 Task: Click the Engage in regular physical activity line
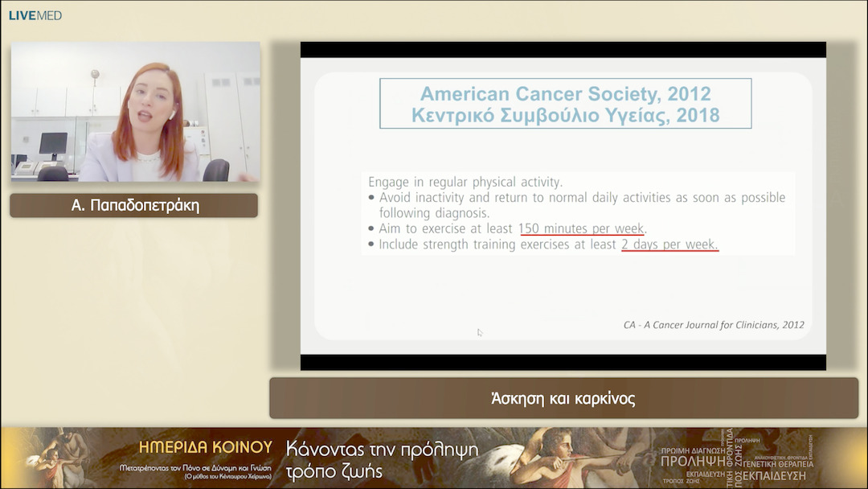coord(465,182)
